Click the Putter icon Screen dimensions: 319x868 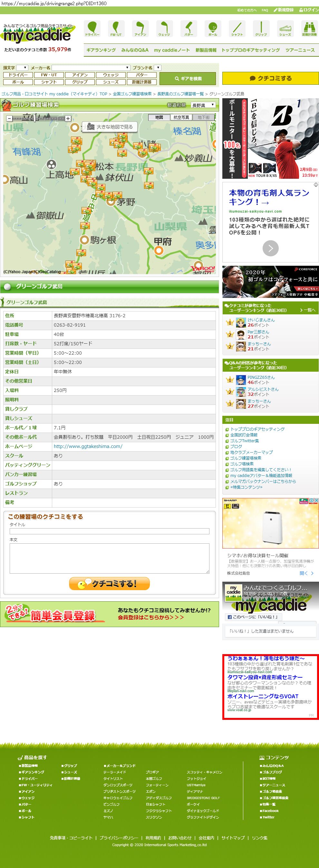pyautogui.click(x=188, y=28)
